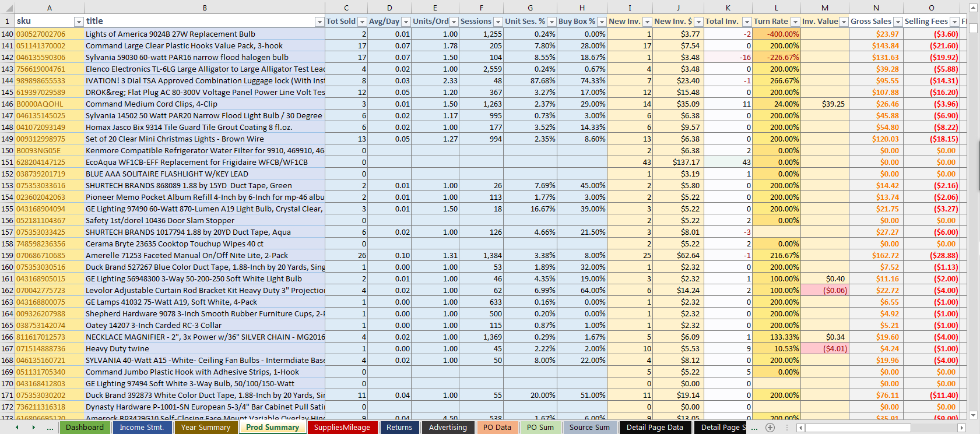Show hidden sheets via ellipsis before Dashboard tab

[x=50, y=428]
